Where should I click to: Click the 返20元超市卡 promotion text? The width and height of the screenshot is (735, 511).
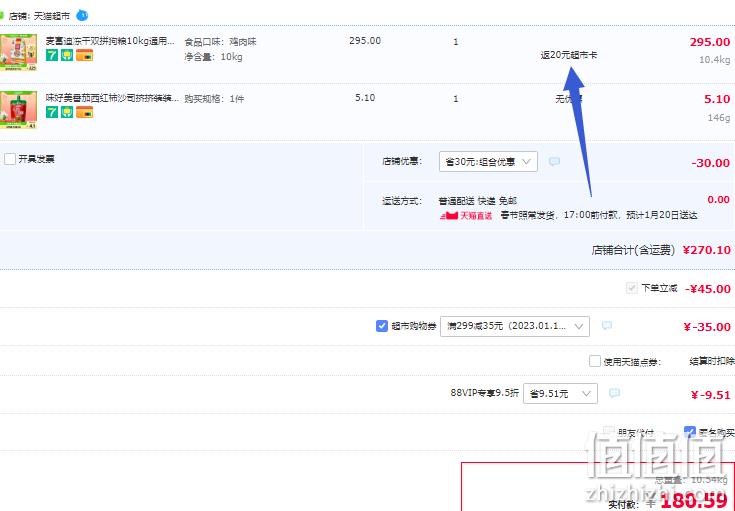[x=569, y=55]
